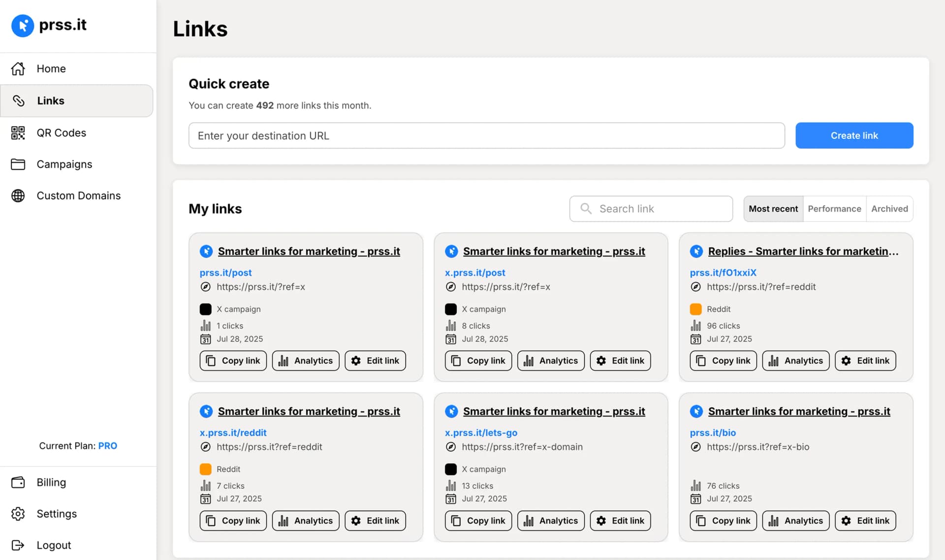Screen dimensions: 945x560
Task: Open Analytics for the x.prss.it/reddit card
Action: [x=305, y=521]
